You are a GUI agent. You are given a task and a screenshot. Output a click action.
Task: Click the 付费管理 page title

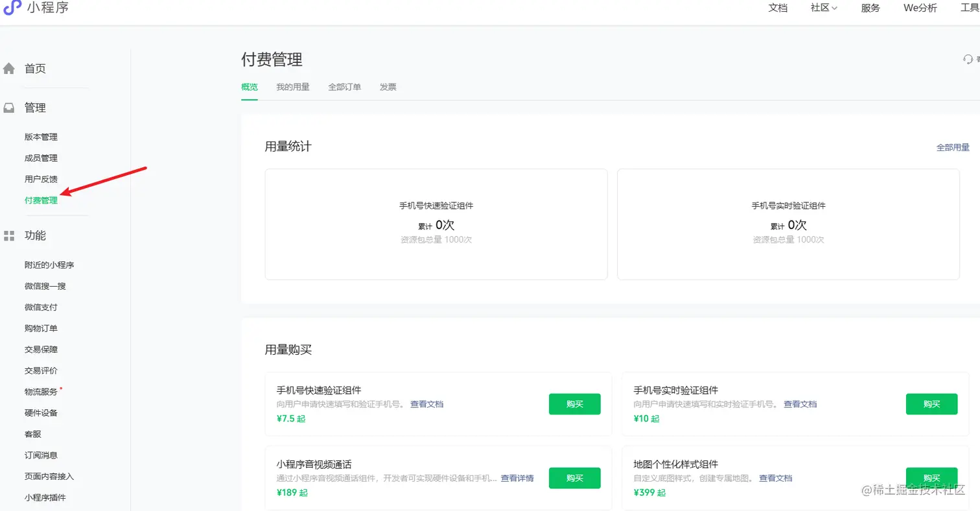(272, 60)
